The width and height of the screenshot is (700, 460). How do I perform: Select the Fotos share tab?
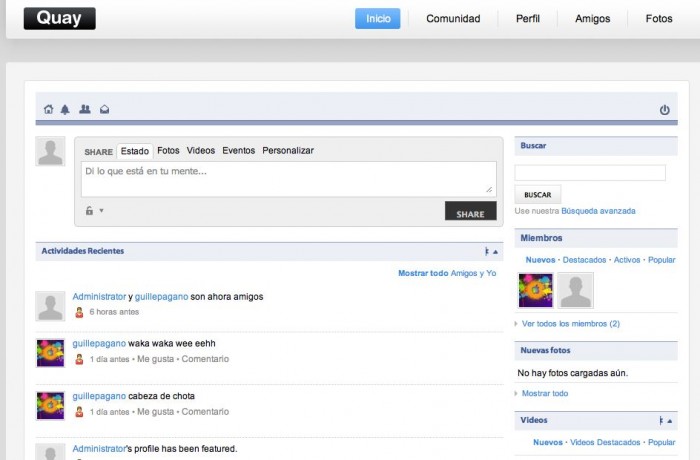click(x=168, y=151)
